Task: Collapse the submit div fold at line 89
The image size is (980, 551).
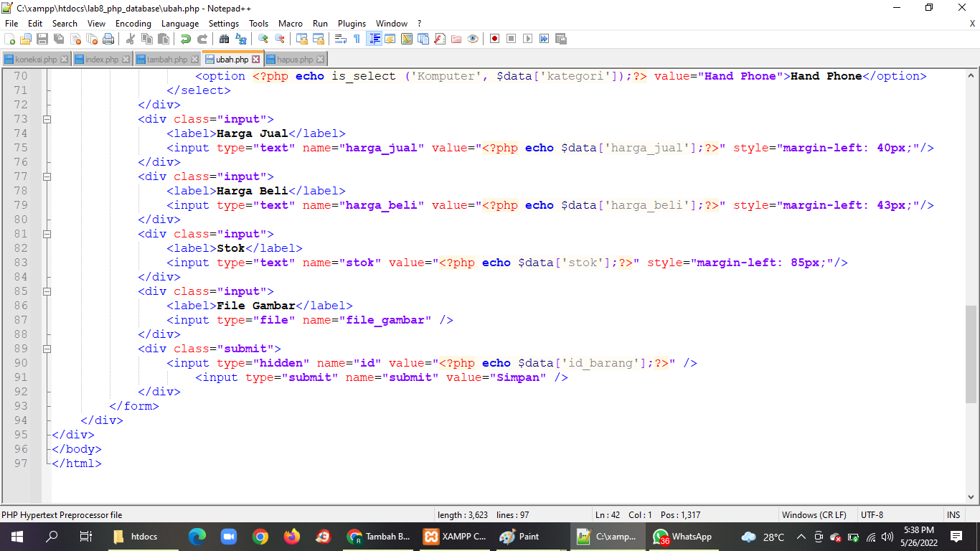Action: pos(47,349)
